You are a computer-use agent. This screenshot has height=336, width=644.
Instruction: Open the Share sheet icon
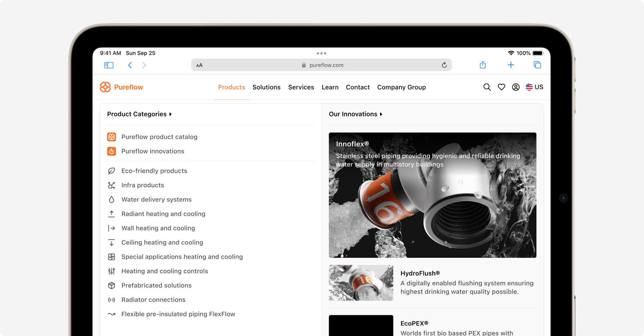(483, 65)
